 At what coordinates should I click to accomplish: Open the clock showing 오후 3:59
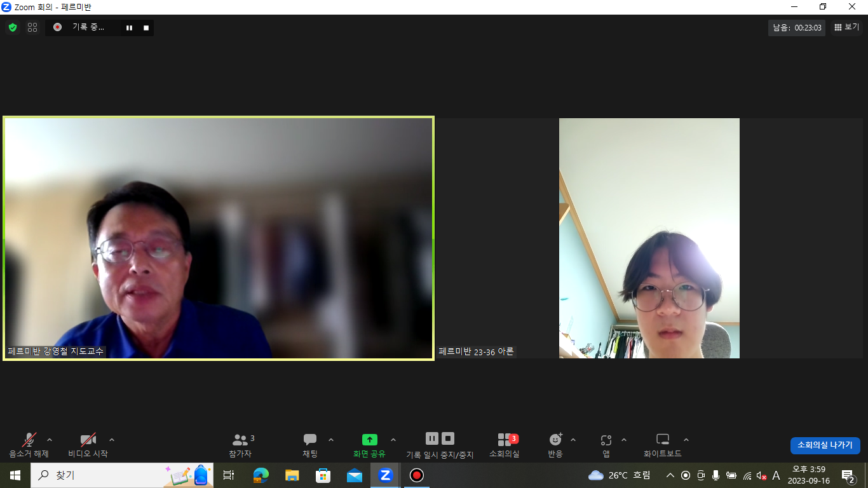809,475
